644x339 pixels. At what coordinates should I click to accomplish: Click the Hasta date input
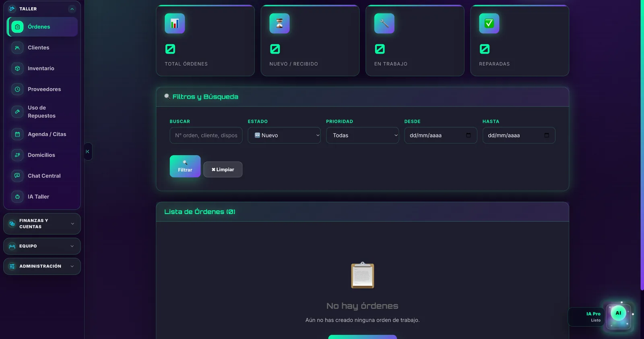click(x=519, y=135)
